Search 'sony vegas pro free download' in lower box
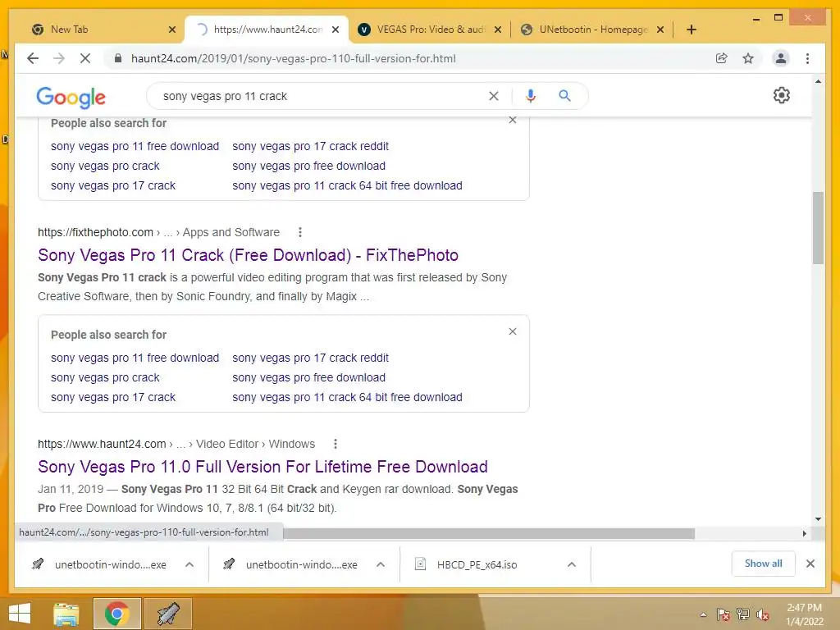This screenshot has width=840, height=630. pos(308,377)
